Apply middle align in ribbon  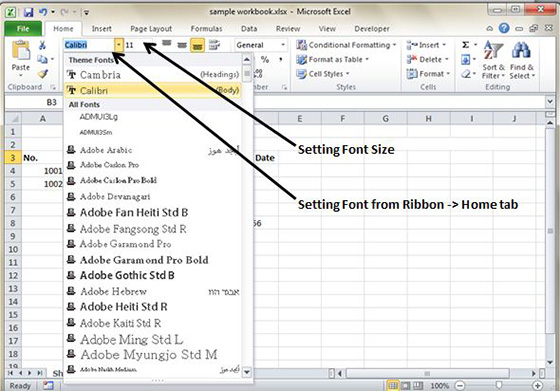pos(182,45)
